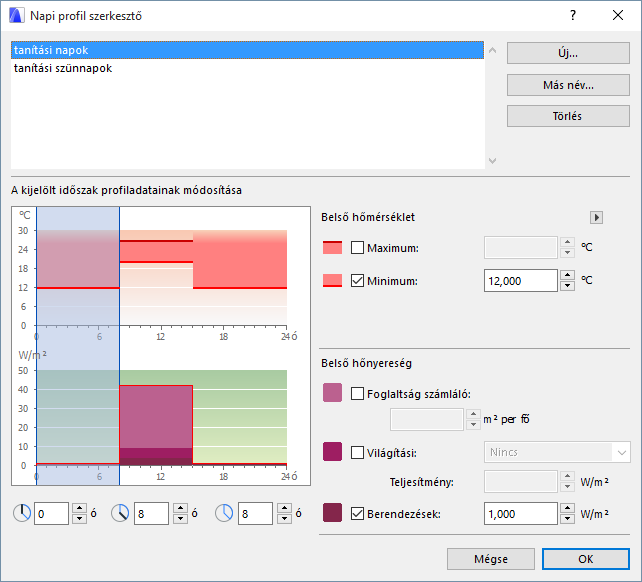Screen dimensions: 642x582
Task: Uncheck the Minimum temperature checkbox
Action: (x=358, y=281)
